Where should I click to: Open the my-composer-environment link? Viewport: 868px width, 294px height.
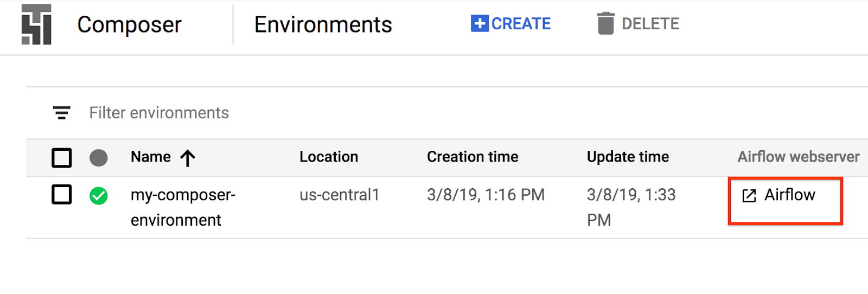point(182,207)
